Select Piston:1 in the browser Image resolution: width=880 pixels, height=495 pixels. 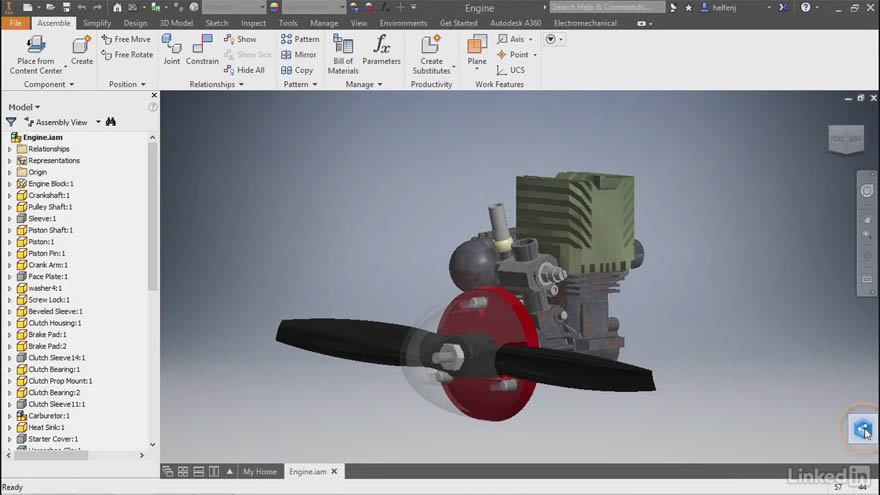click(41, 242)
